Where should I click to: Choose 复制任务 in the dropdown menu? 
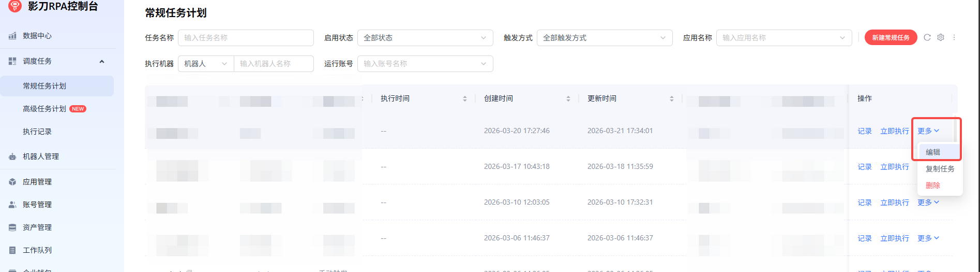[x=940, y=169]
